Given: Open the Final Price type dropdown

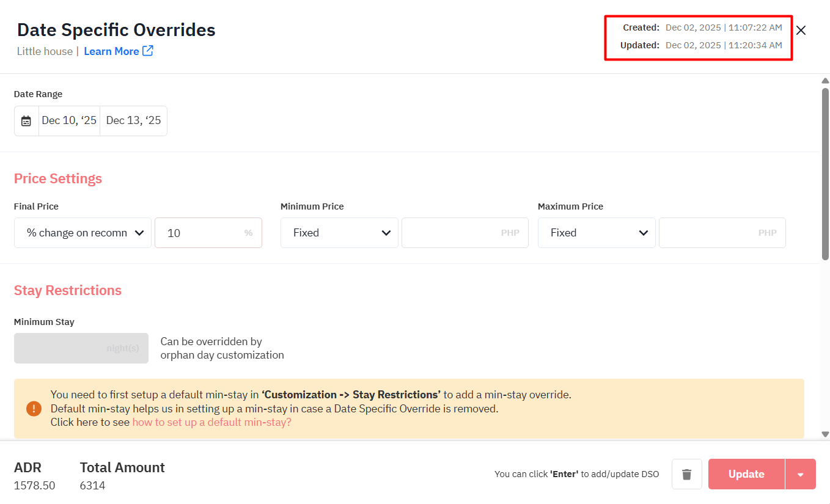Looking at the screenshot, I should (x=83, y=233).
